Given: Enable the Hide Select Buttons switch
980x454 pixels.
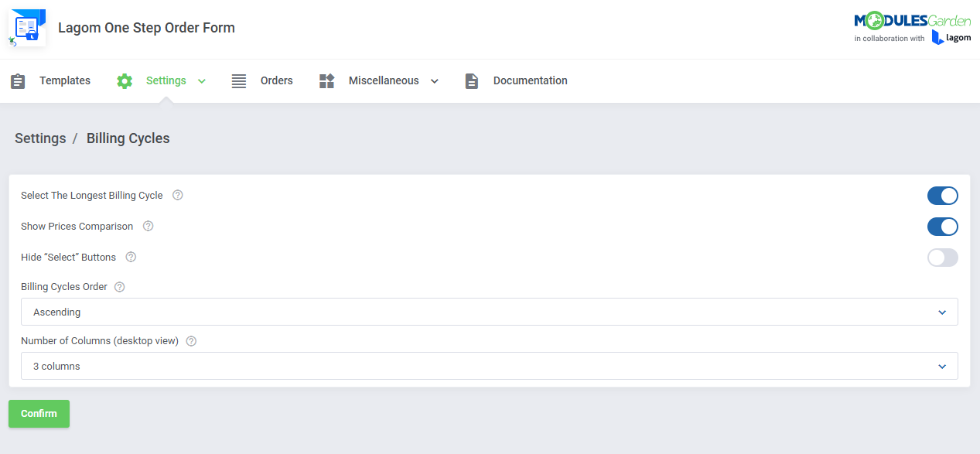Looking at the screenshot, I should click(x=943, y=258).
